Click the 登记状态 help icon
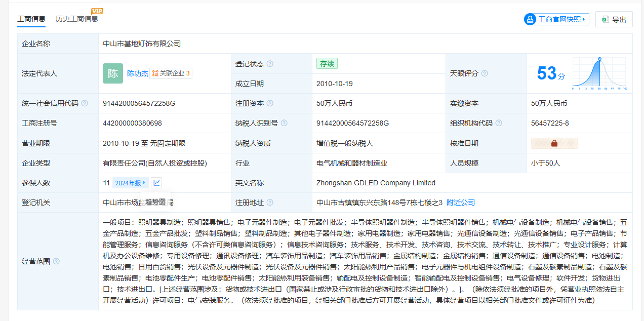Image resolution: width=644 pixels, height=321 pixels. 270,64
